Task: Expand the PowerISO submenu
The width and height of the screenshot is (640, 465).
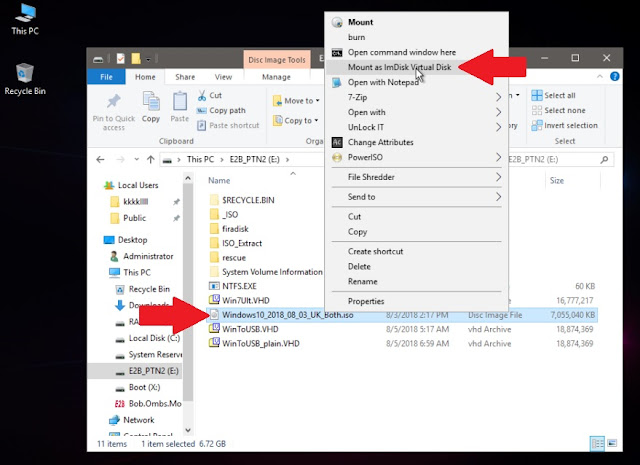Action: 416,157
